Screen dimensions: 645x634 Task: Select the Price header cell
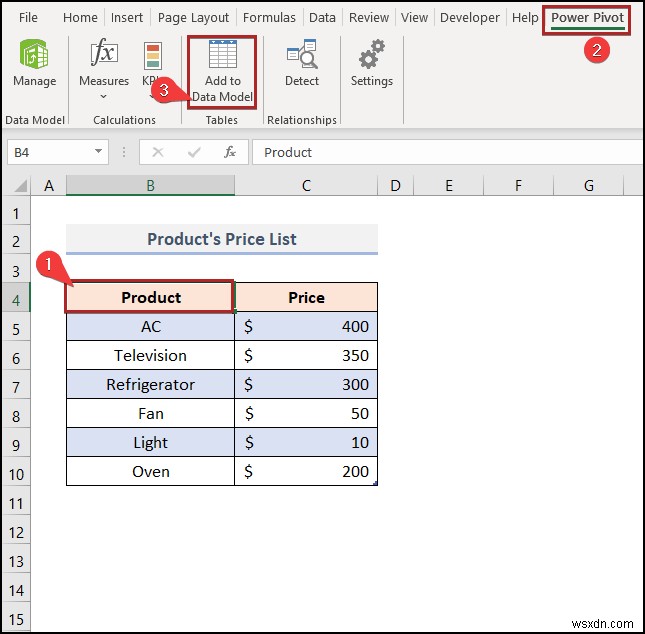click(x=306, y=297)
